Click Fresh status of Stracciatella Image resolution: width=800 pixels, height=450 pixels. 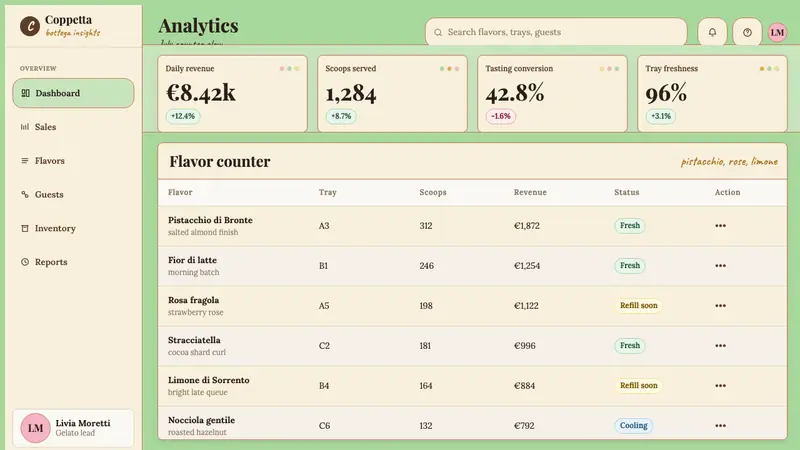pyautogui.click(x=630, y=345)
